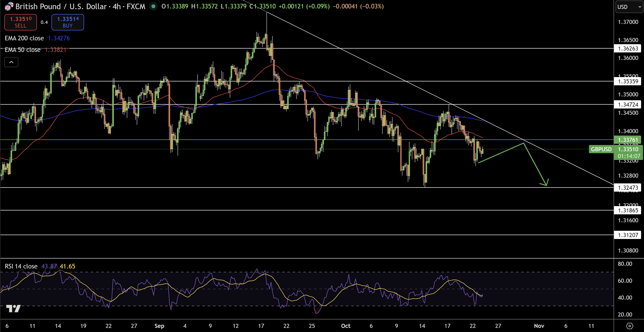Click the 1.32473 support line label

[628, 188]
